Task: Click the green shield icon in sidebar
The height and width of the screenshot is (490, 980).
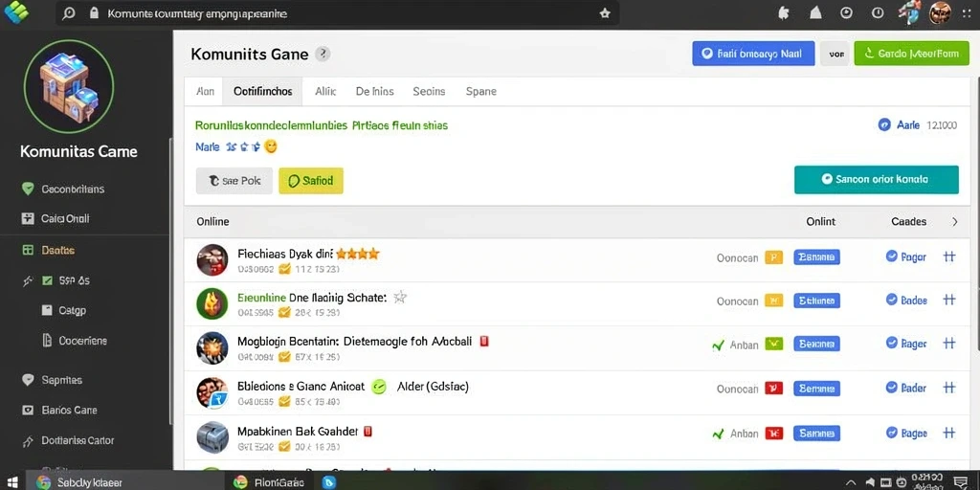Action: 28,189
